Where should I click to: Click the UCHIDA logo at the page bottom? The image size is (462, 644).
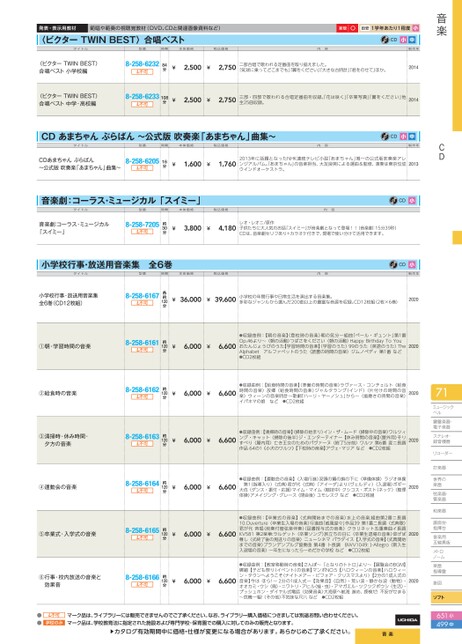407,620
